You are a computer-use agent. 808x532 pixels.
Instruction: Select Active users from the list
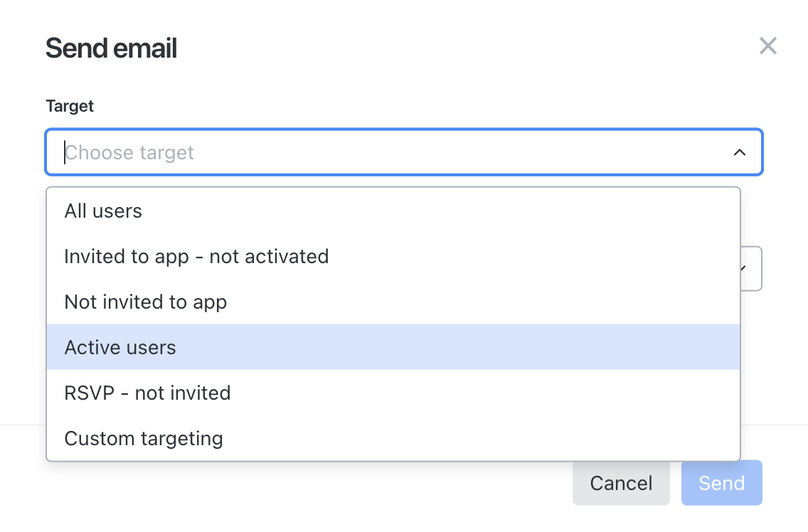tap(393, 347)
